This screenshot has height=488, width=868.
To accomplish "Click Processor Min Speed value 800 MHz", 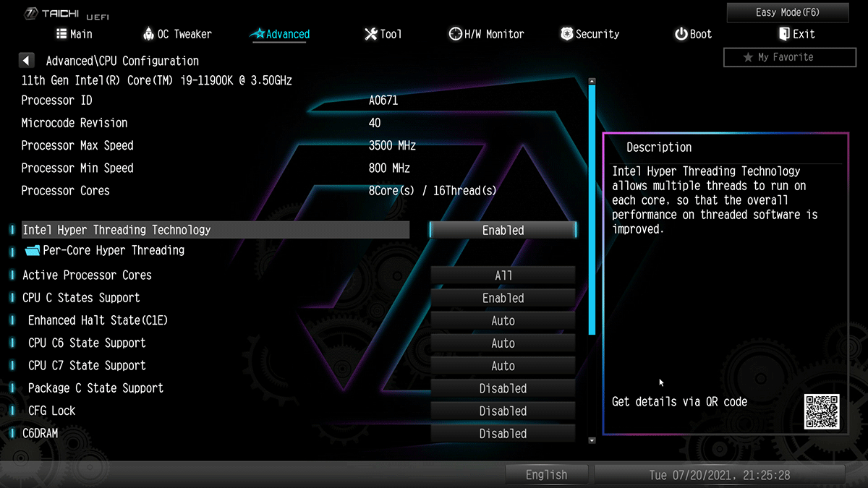I will tap(389, 168).
